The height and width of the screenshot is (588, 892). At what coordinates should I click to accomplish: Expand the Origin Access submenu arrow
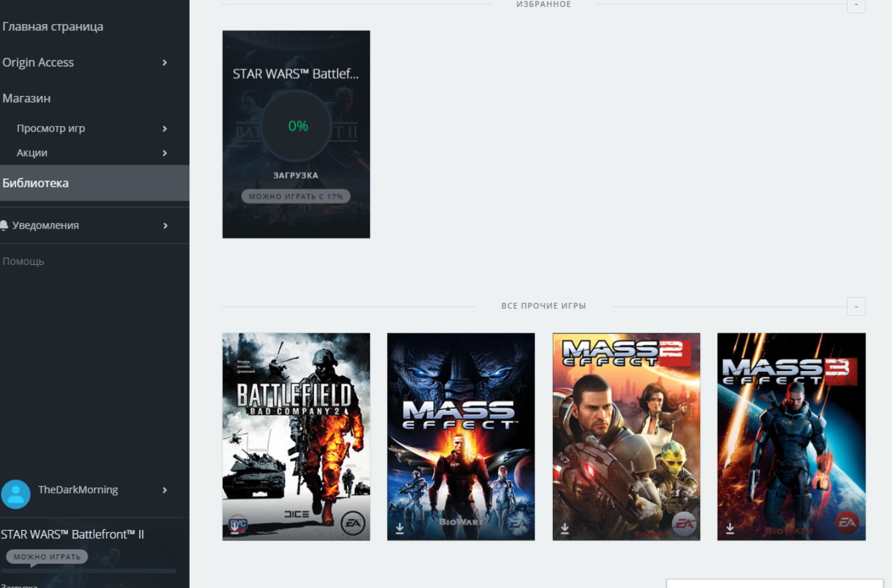coord(165,63)
